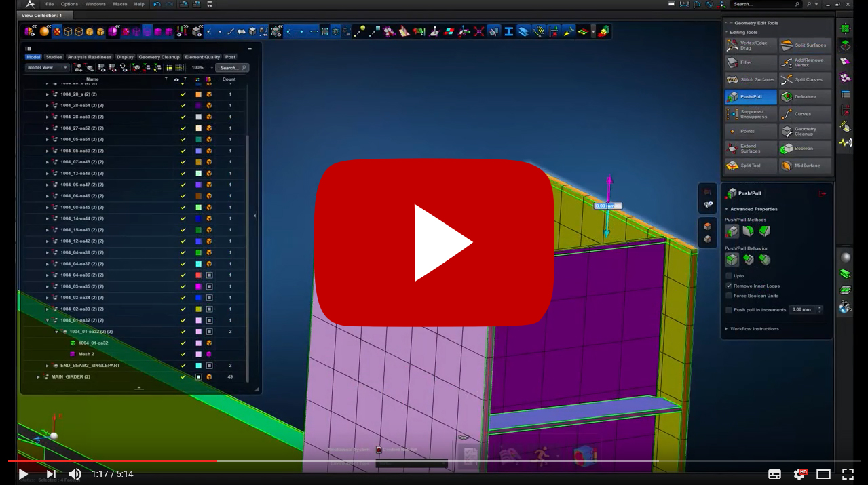Skip to the next video
Viewport: 868px width, 485px height.
pyautogui.click(x=51, y=474)
